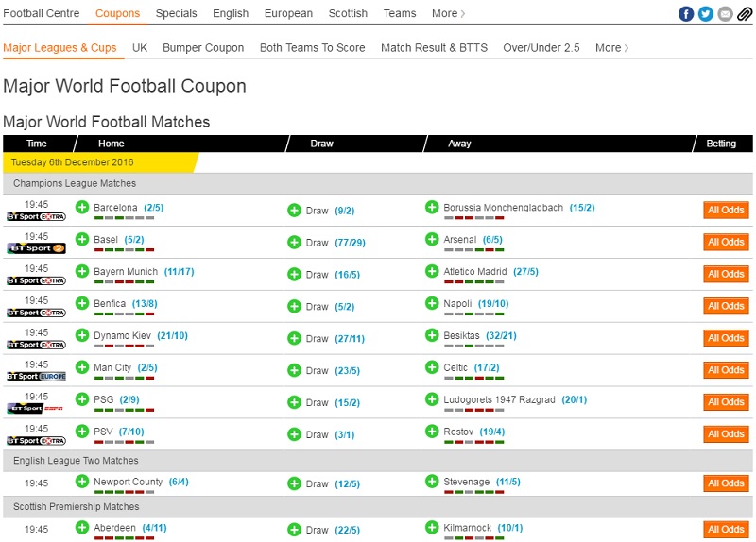This screenshot has height=542, width=756.
Task: Click BT Sport 2 channel logo
Action: click(x=36, y=248)
